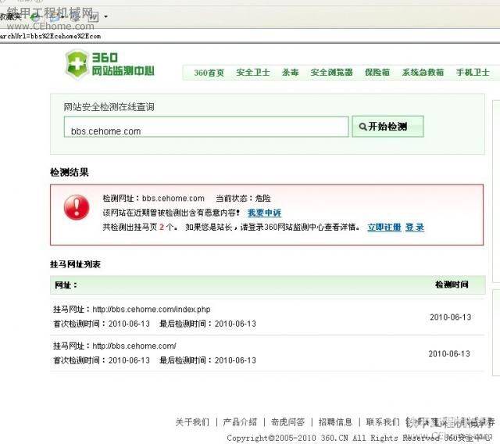Image resolution: width=500 pixels, height=448 pixels.
Task: Click the 立即注册 register link
Action: tap(384, 228)
